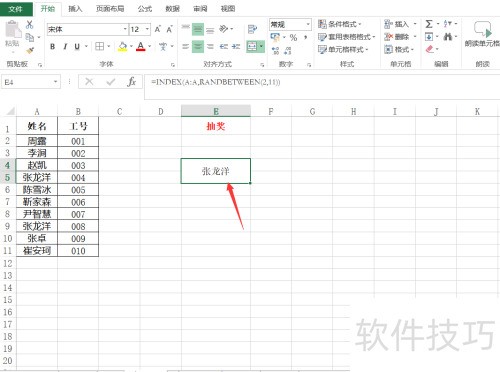Expand the number format dropdown
This screenshot has height=372, width=500.
[x=308, y=24]
